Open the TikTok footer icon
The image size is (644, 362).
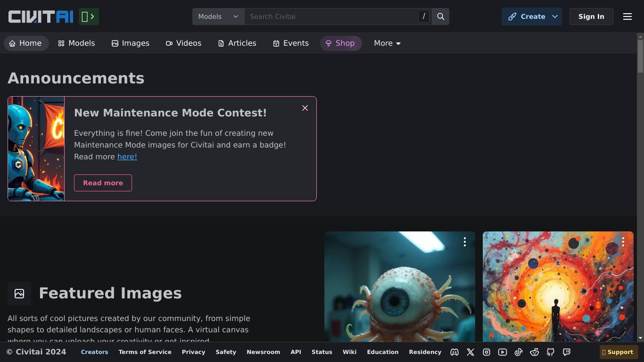coord(519,352)
